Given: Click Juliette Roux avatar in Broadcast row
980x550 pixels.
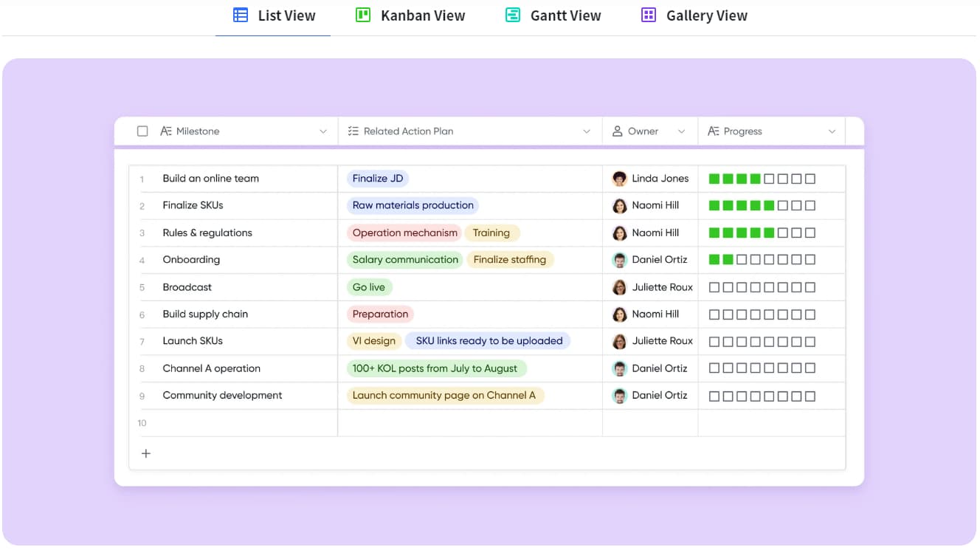Looking at the screenshot, I should (x=620, y=287).
